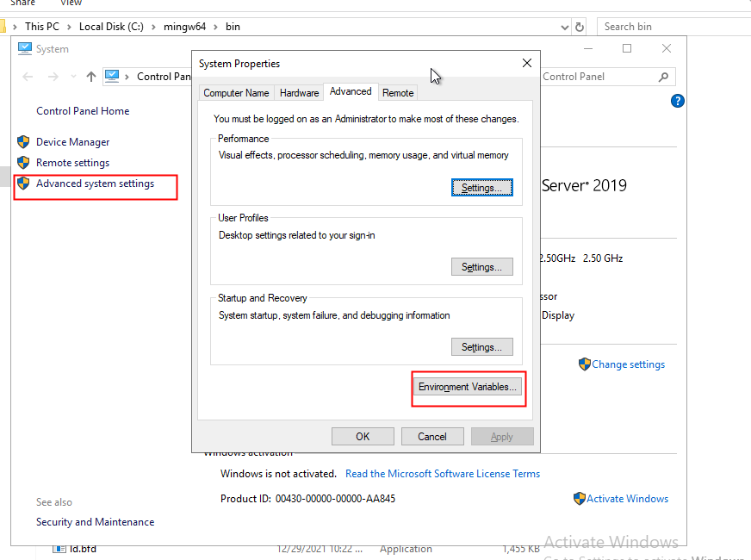
Task: Open the View ribbon tab
Action: [71, 3]
